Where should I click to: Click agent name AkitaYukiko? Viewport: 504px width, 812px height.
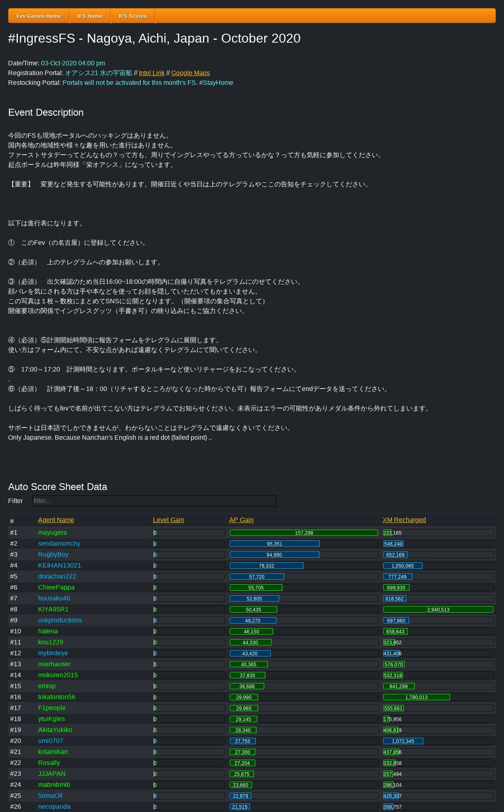(55, 730)
